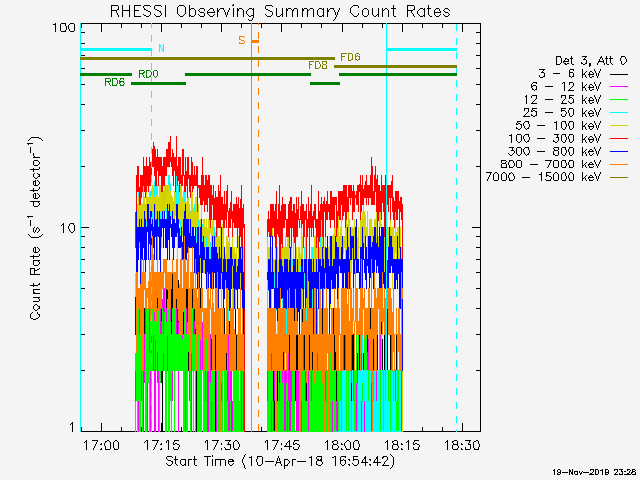The height and width of the screenshot is (480, 640).
Task: Click the '6 - 12 keV' legend label
Action: [566, 87]
